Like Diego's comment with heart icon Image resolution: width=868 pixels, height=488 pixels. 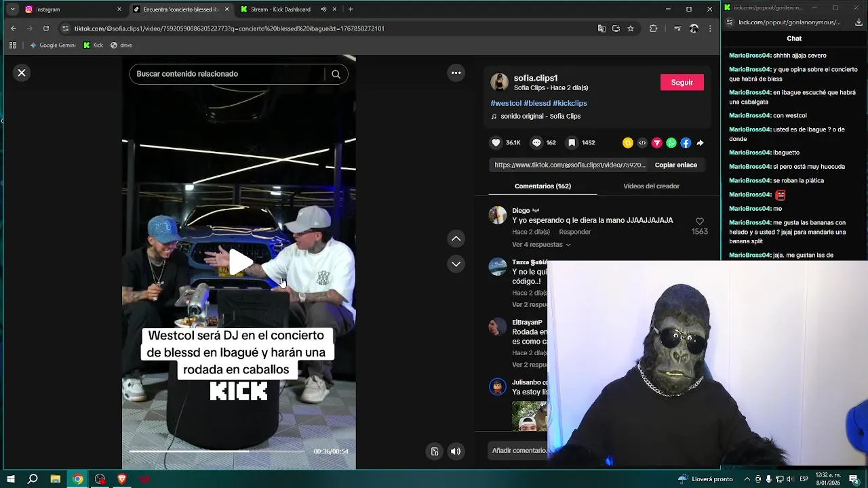point(700,222)
